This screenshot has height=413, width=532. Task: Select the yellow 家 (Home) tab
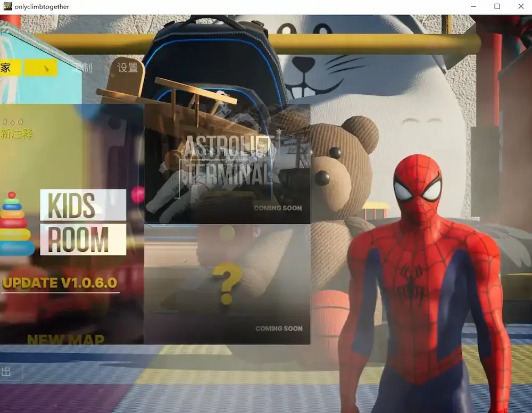[x=10, y=68]
